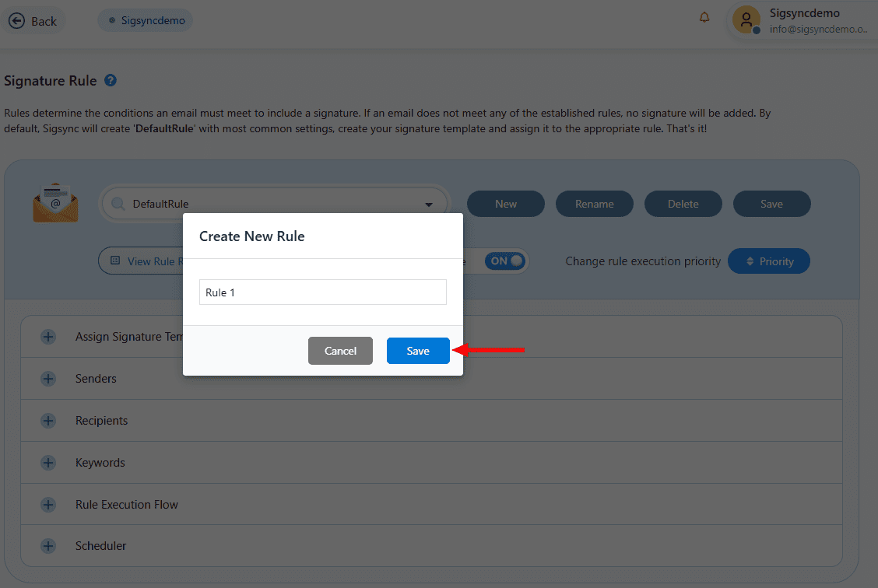
Task: Click the notification bell icon
Action: (x=704, y=17)
